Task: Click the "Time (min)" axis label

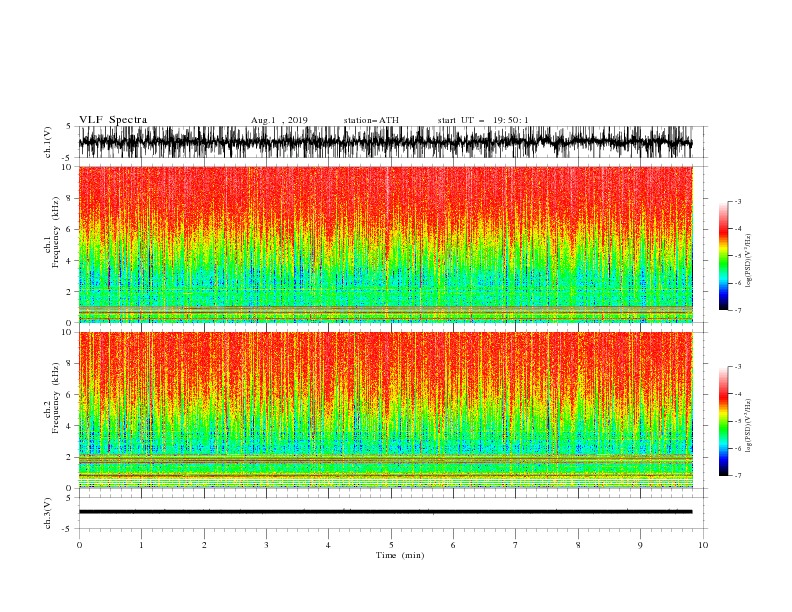Action: 400,555
